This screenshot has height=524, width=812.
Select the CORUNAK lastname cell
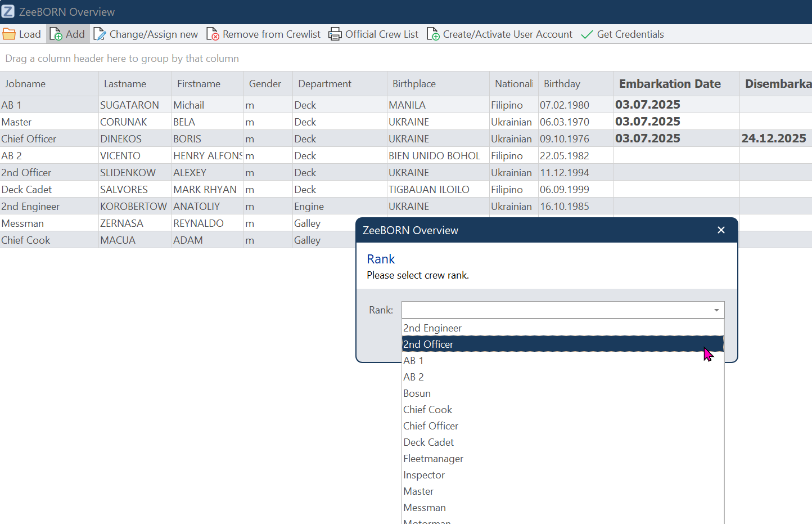(136, 122)
